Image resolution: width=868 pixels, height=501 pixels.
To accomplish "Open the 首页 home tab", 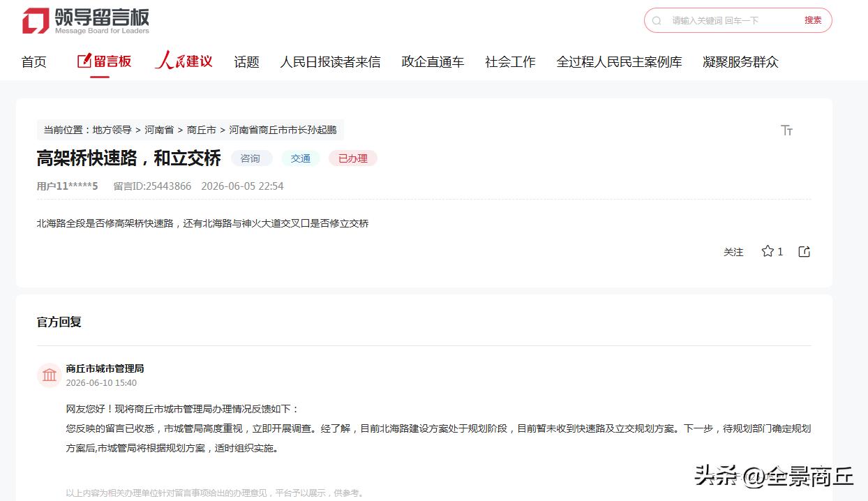I will click(x=34, y=62).
